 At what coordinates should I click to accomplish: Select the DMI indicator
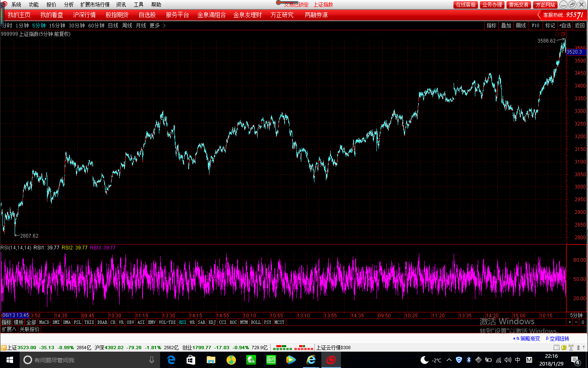(56, 322)
